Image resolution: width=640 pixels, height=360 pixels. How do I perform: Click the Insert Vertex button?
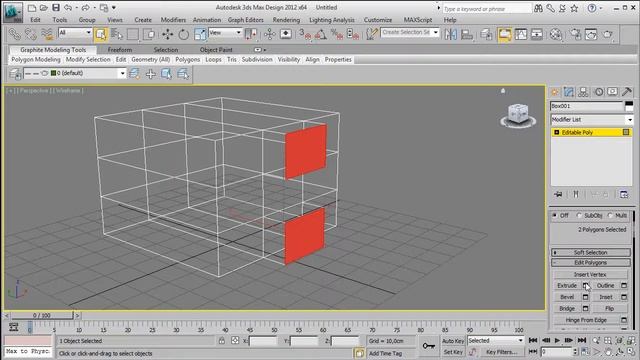coord(590,275)
